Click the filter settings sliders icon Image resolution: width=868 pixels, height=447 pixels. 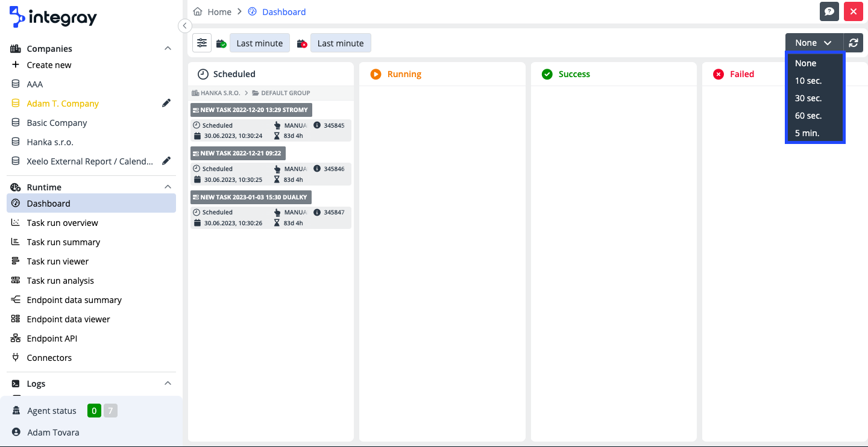click(202, 43)
